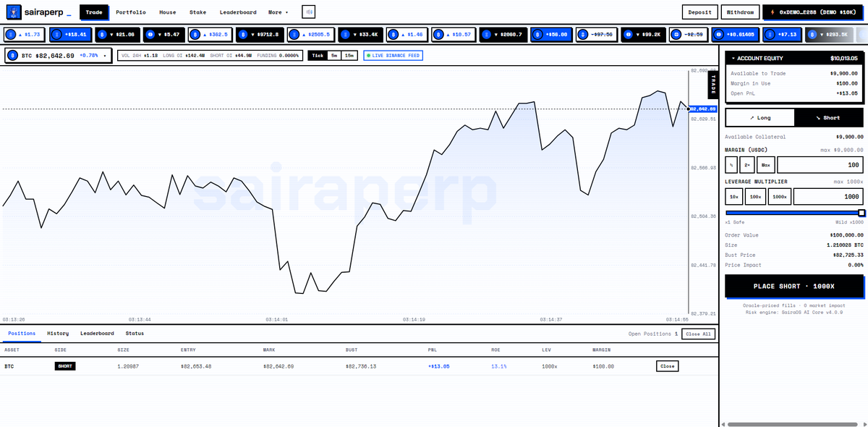Open ticker chip showing $2505.5
Image resolution: width=868 pixels, height=427 pixels.
pyautogui.click(x=311, y=34)
